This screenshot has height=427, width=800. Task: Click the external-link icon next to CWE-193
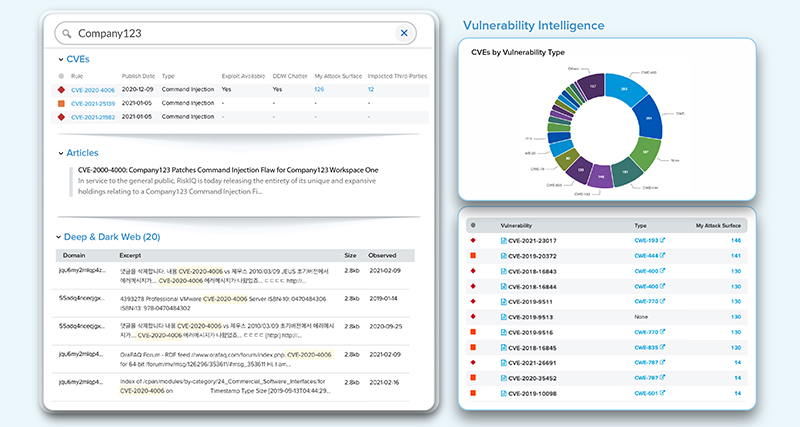pyautogui.click(x=662, y=240)
